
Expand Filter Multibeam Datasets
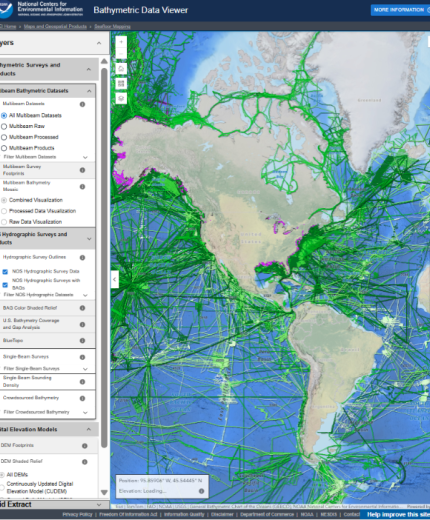coord(85,157)
